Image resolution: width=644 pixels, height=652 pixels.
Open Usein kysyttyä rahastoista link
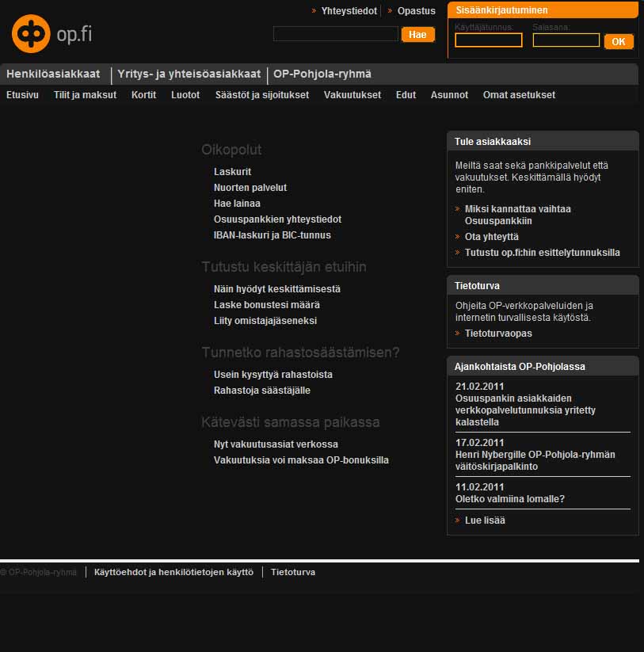[x=273, y=375]
